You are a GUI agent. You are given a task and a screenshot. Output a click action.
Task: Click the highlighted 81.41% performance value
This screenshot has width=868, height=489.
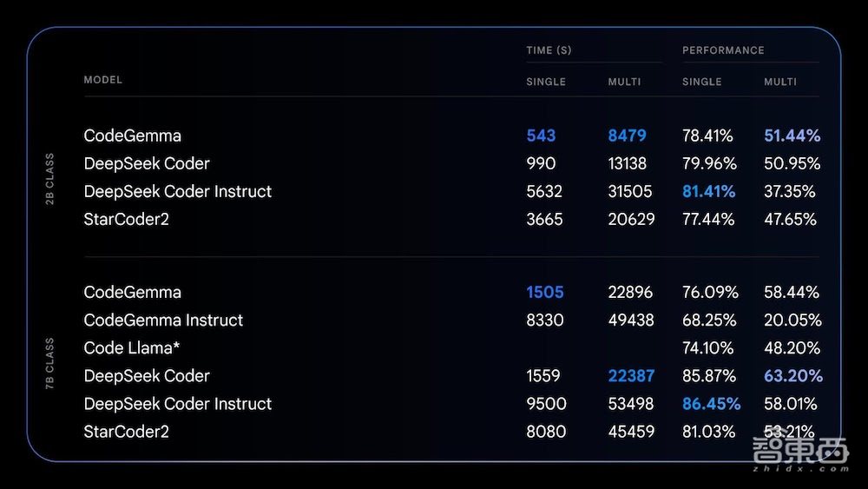(x=708, y=192)
